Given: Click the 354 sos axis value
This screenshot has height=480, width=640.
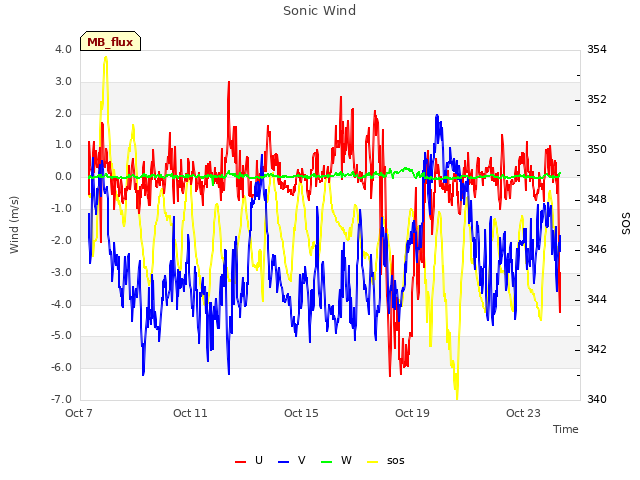Looking at the screenshot, I should point(597,49).
